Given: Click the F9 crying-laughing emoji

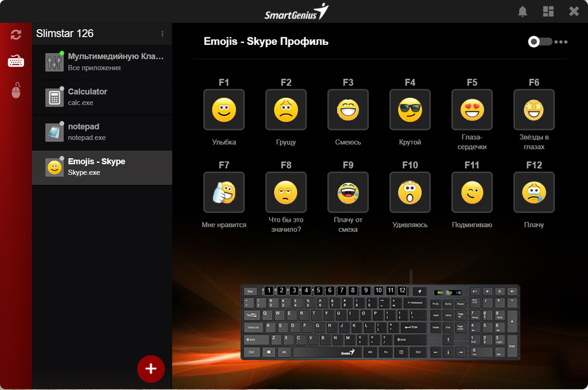Looking at the screenshot, I should (x=348, y=192).
